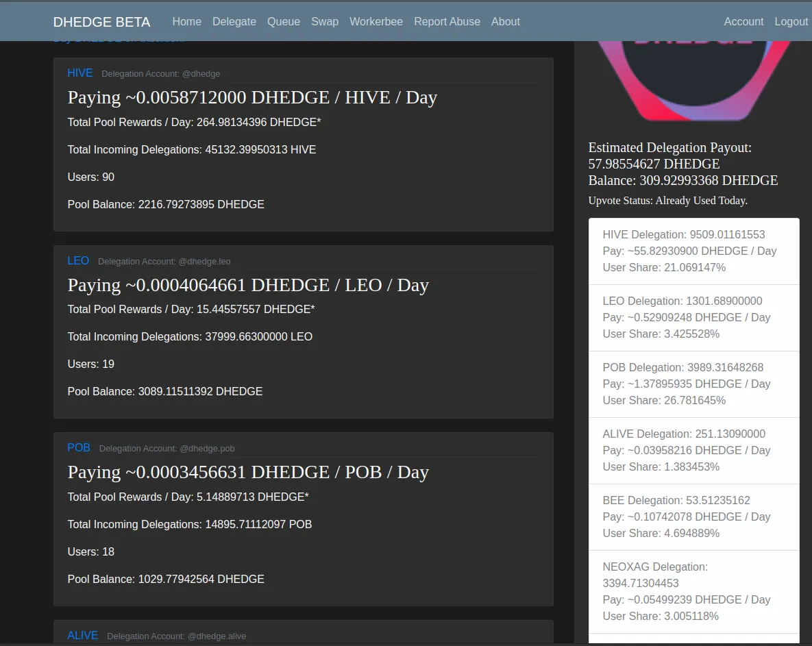Click 'BEE Delegation: 53.51235162' list item
The image size is (812, 646).
(676, 501)
